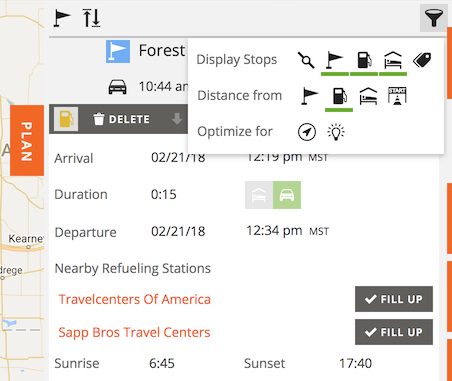Click FILL UP for Sapp Bros

click(394, 332)
